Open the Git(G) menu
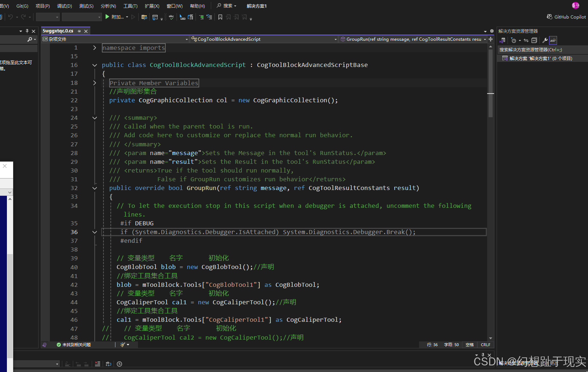 (21, 6)
